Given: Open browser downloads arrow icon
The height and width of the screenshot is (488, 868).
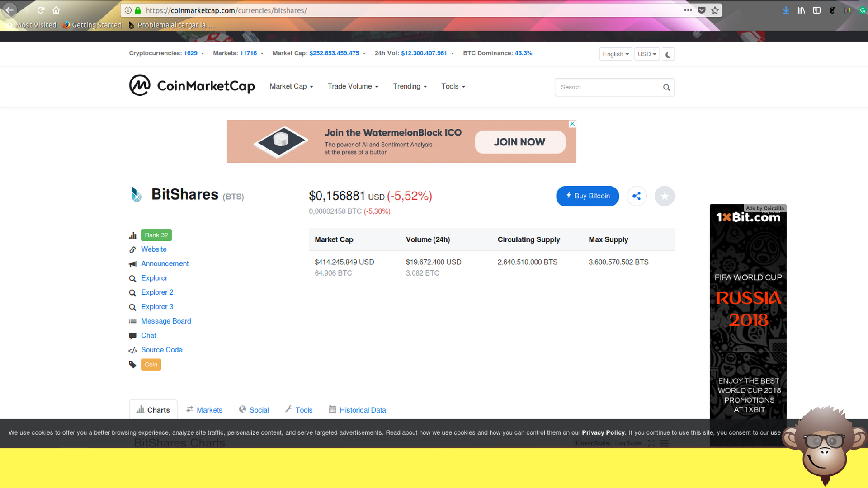Looking at the screenshot, I should click(x=786, y=10).
